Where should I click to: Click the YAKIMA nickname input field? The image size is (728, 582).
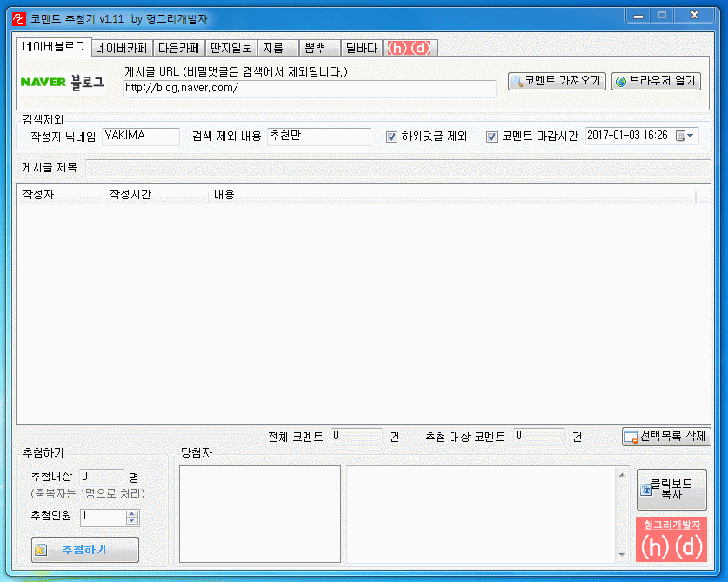pos(139,137)
